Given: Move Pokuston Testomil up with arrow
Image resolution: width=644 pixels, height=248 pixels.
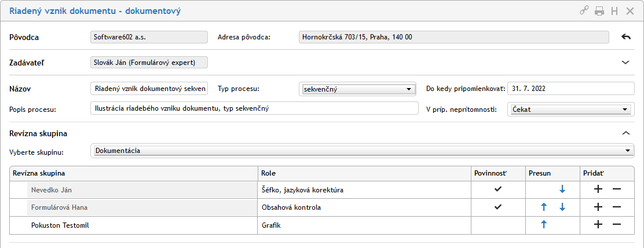Looking at the screenshot, I should point(544,225).
